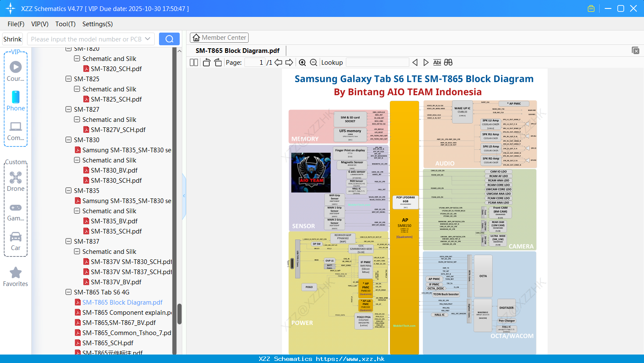Open Favorites in sidebar
Screen dimensions: 644x363
[x=16, y=277]
